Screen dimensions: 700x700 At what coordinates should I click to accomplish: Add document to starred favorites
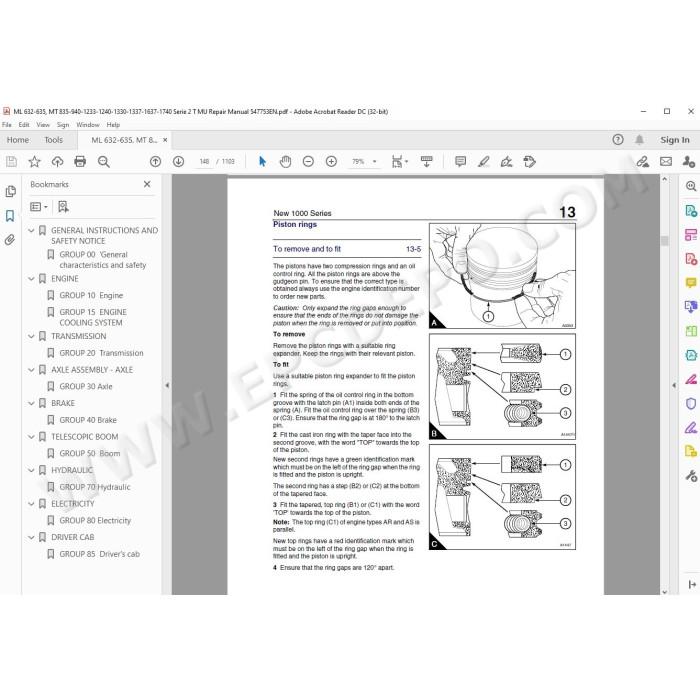34,162
